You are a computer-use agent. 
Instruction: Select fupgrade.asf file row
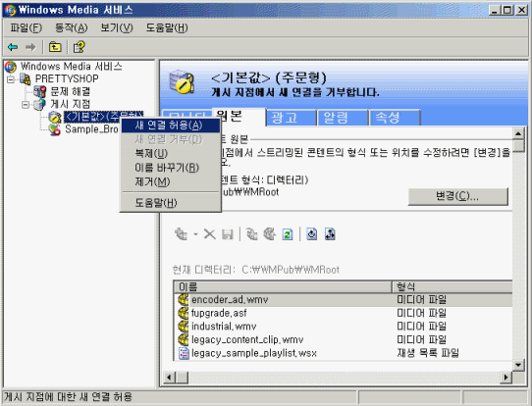344,313
